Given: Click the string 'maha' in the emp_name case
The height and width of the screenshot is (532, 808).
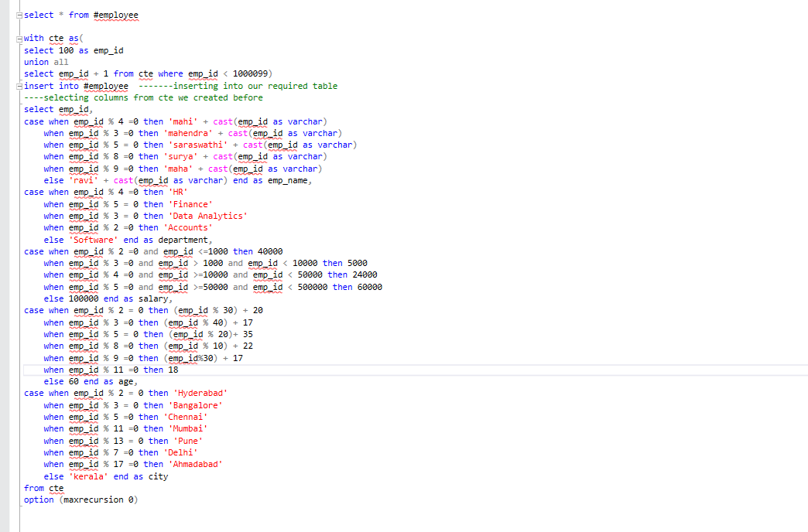Looking at the screenshot, I should (x=178, y=169).
